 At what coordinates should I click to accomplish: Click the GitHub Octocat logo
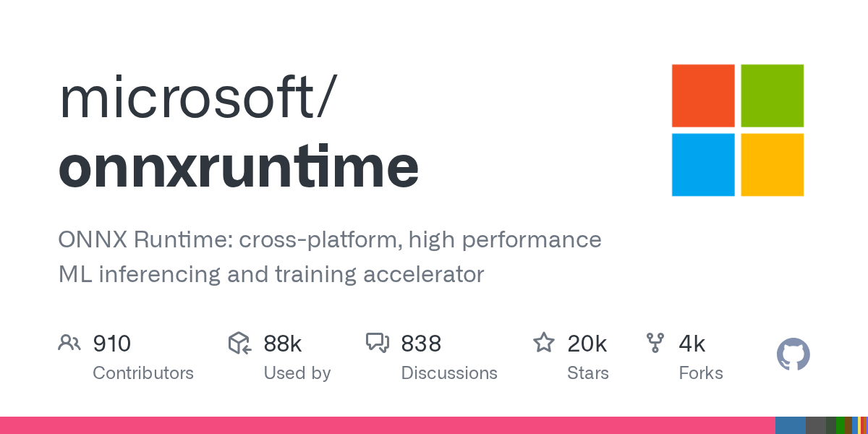point(793,354)
